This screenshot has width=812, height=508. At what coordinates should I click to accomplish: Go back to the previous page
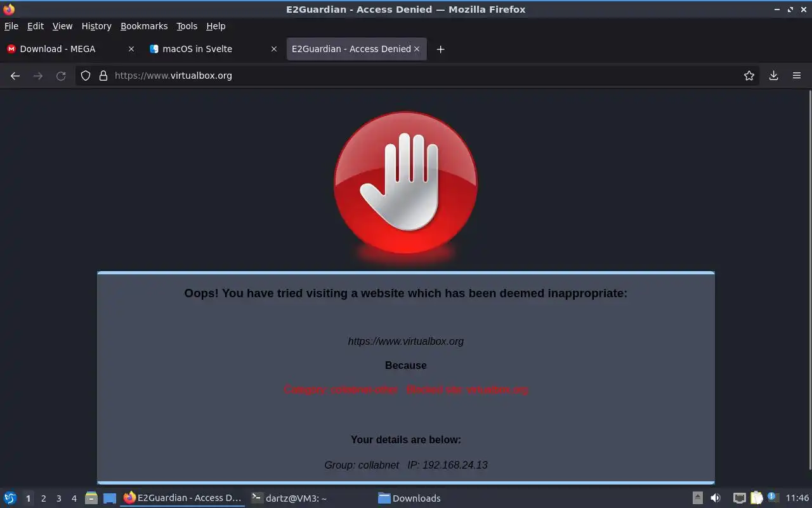(15, 76)
